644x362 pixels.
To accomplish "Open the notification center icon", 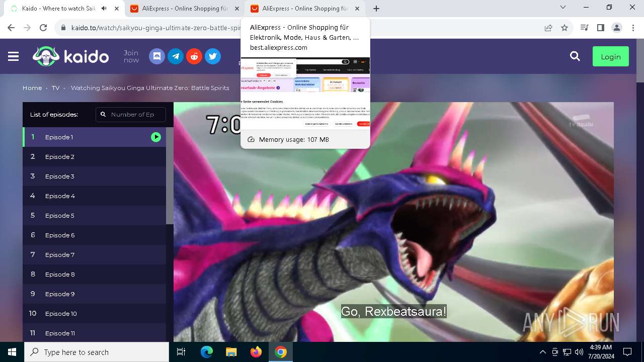I will coord(627,352).
